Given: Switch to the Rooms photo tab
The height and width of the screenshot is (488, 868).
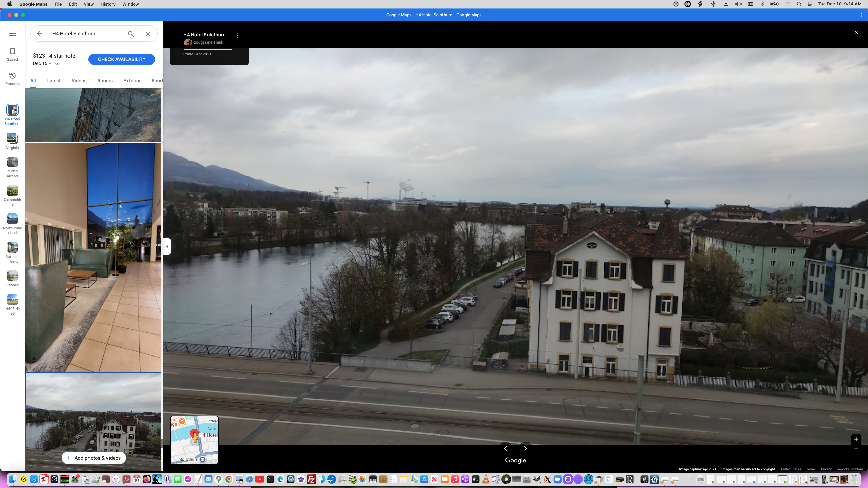Looking at the screenshot, I should click(105, 81).
